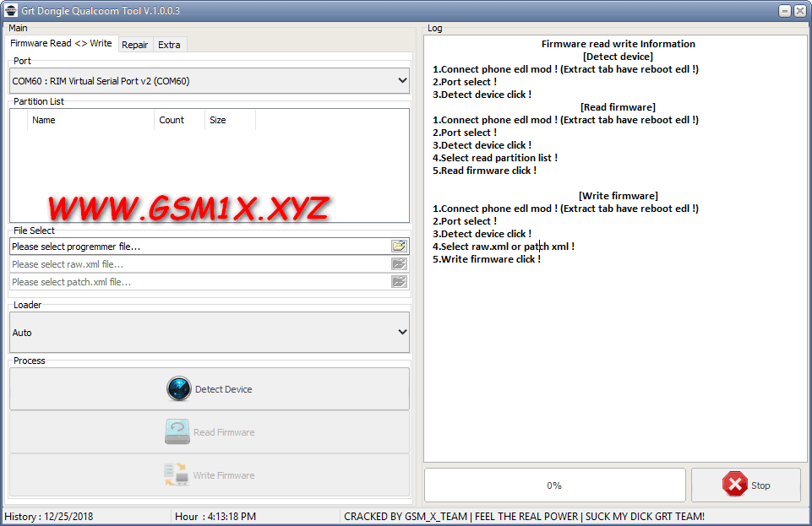Screen dimensions: 812x526
Task: Click the Write Firmware button
Action: [x=210, y=474]
